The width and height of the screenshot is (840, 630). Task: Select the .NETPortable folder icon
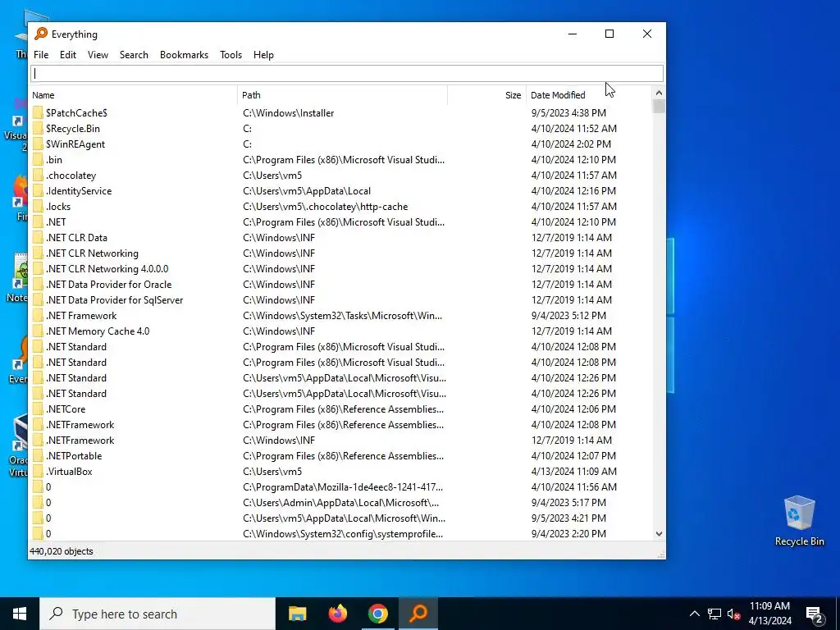(x=38, y=455)
